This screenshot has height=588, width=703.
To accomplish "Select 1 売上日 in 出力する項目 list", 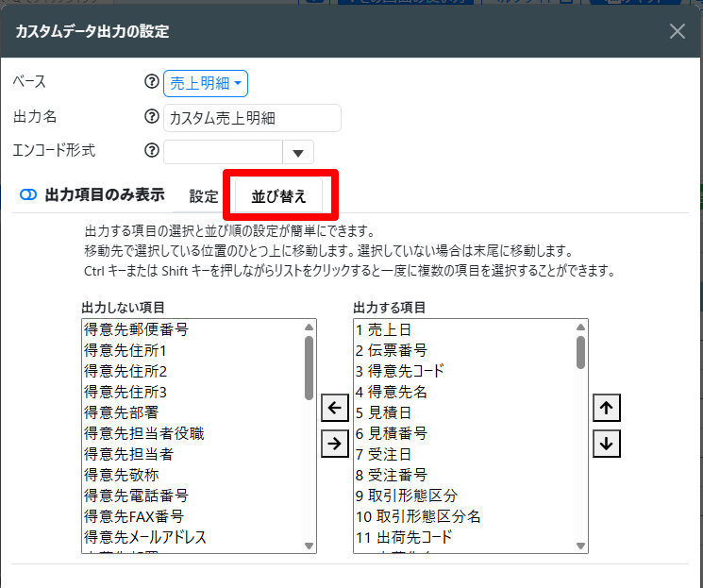I will (x=384, y=329).
